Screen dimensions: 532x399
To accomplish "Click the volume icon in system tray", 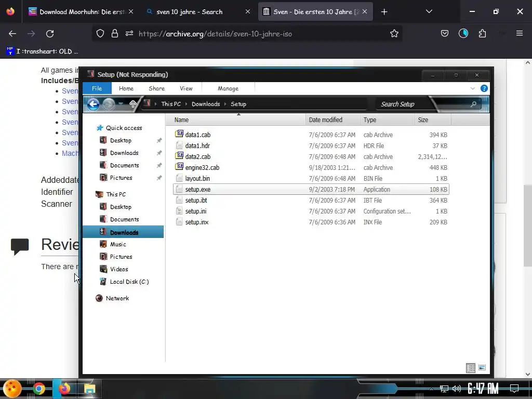I will 456,389.
